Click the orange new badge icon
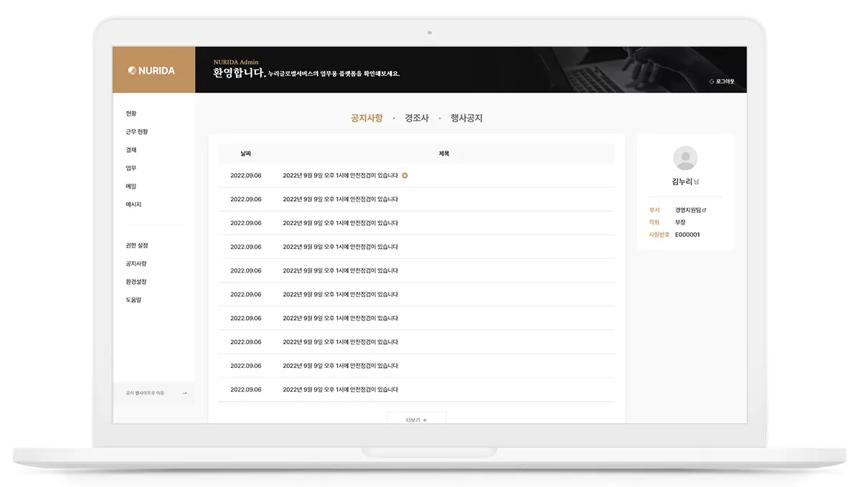Screen dimensions: 868x487 [405, 175]
